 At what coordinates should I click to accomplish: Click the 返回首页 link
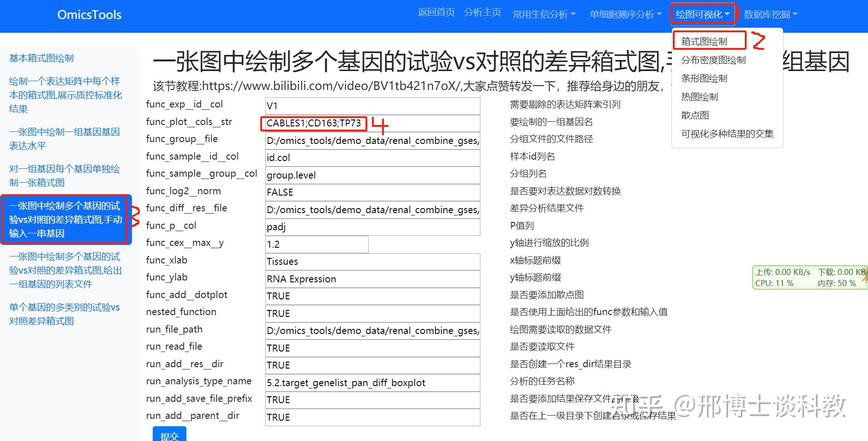click(436, 12)
